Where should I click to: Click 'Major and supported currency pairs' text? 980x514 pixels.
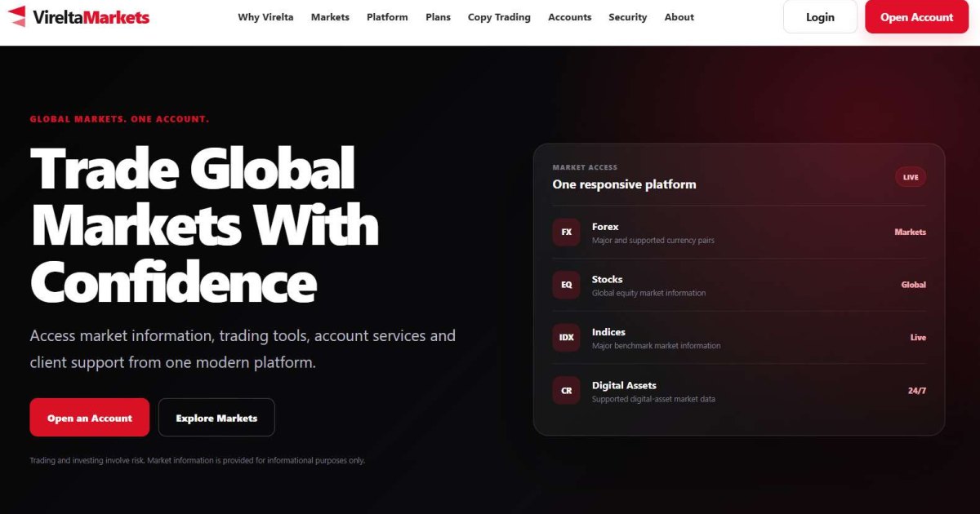[x=653, y=241]
